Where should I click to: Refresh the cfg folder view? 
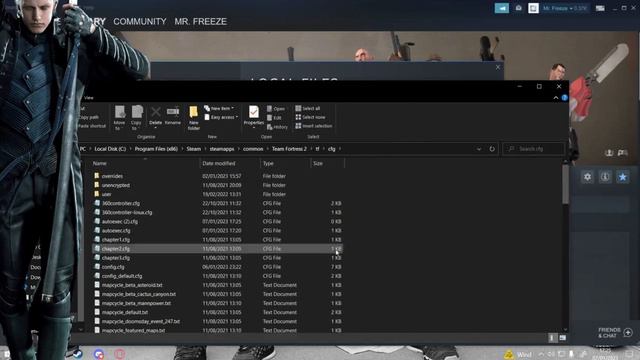tap(492, 149)
